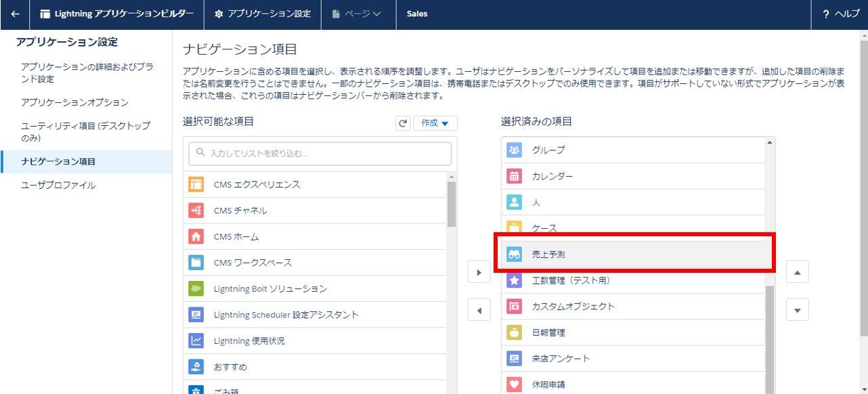868x394 pixels.
Task: Select Lightning Bolt ソリューション text row
Action: pos(270,288)
